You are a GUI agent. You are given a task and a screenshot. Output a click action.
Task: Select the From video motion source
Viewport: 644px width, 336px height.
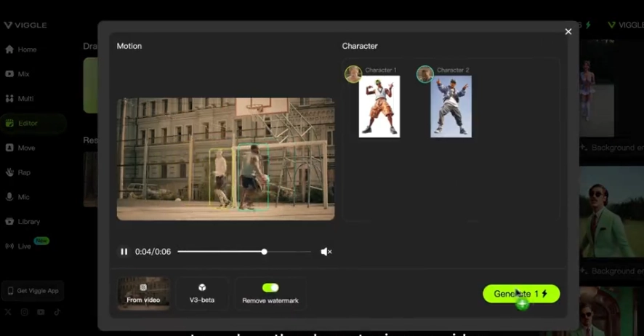(x=143, y=293)
